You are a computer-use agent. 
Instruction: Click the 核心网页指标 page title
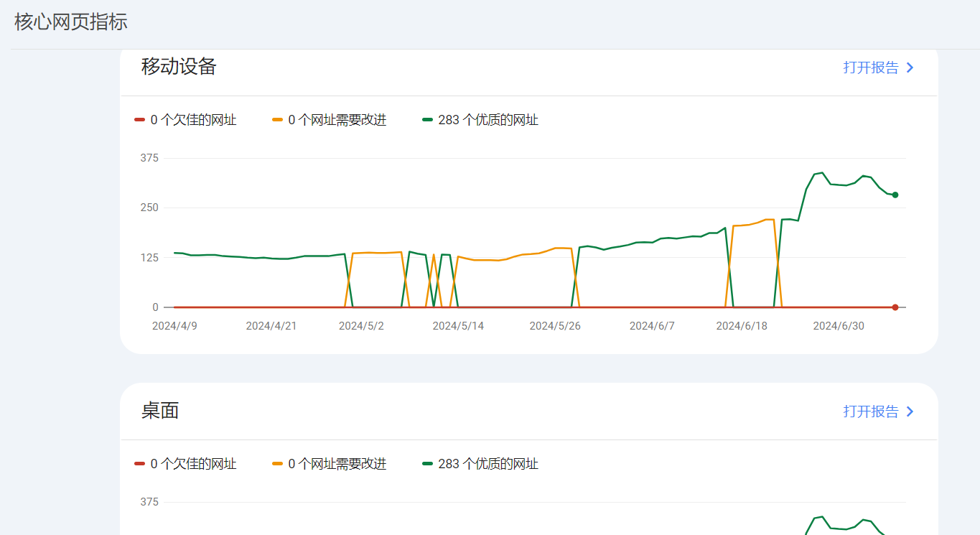pyautogui.click(x=71, y=22)
